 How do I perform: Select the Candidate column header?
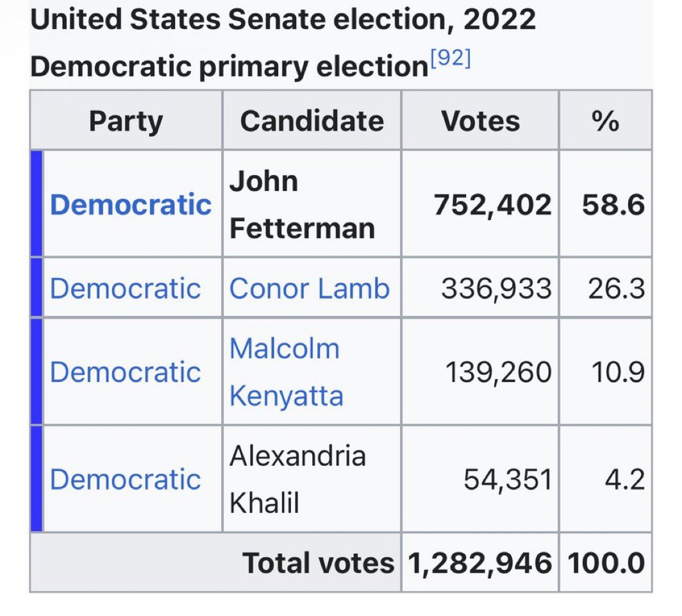coord(312,121)
